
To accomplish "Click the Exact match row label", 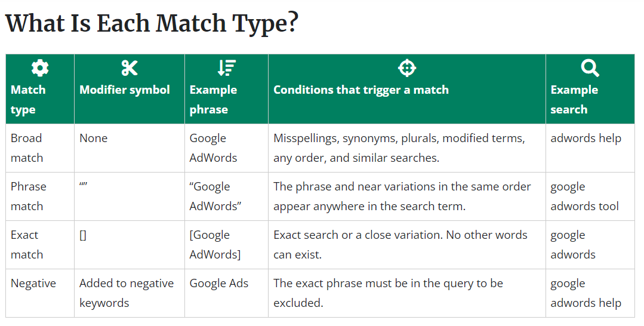I will click(27, 245).
